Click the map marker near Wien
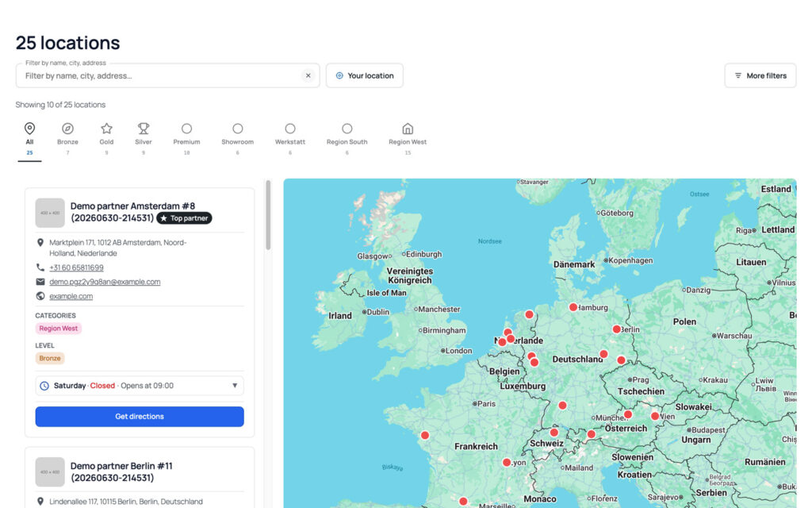 654,416
